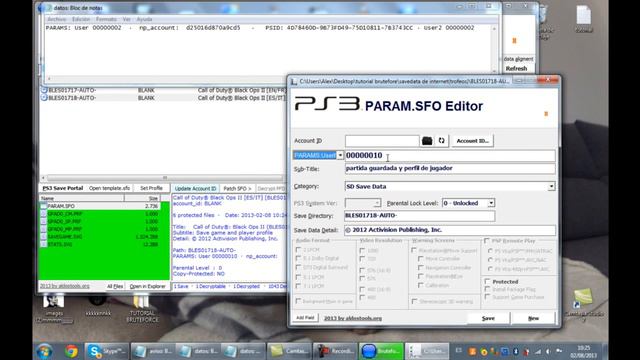Click the Open in Explorer button
Screen dimensions: 640x360
tap(147, 287)
